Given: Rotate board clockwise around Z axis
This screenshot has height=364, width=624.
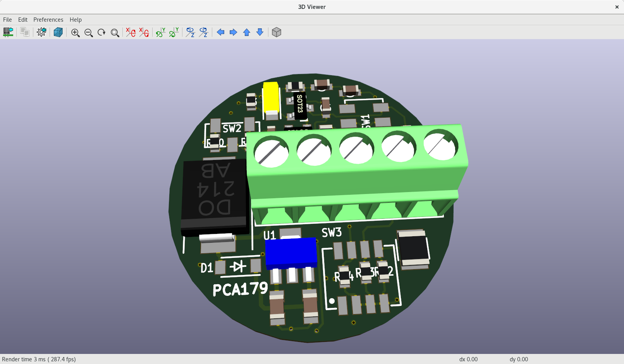Looking at the screenshot, I should (x=190, y=33).
